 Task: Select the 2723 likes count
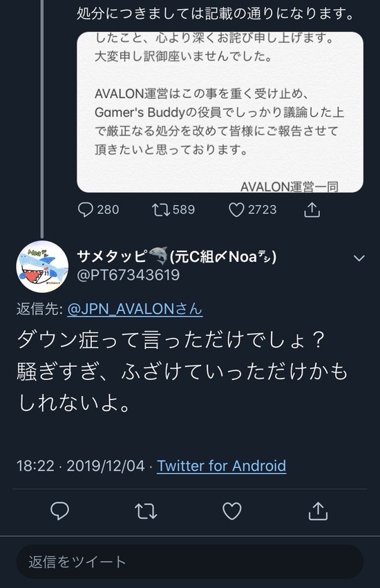point(263,209)
